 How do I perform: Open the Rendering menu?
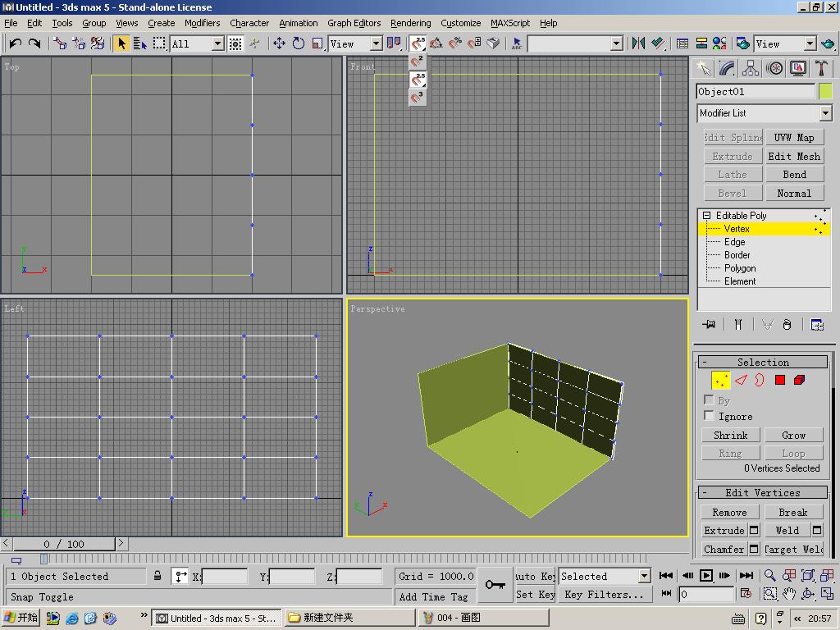410,23
